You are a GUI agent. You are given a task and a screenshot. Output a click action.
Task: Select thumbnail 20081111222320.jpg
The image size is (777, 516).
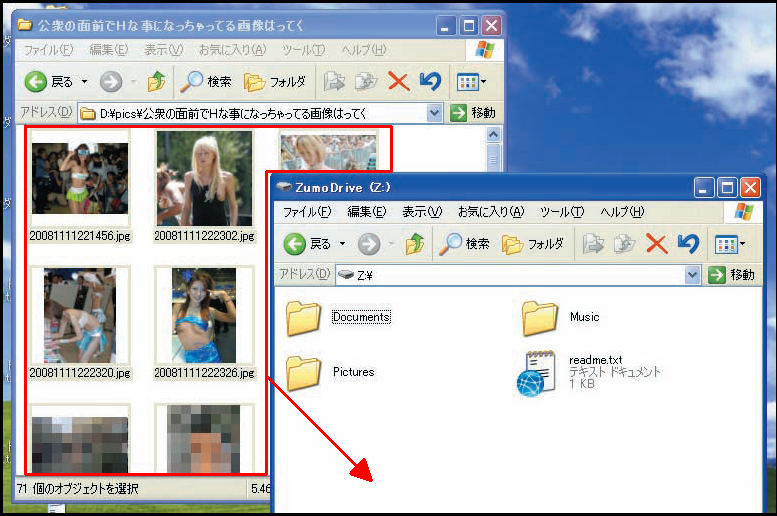(80, 316)
